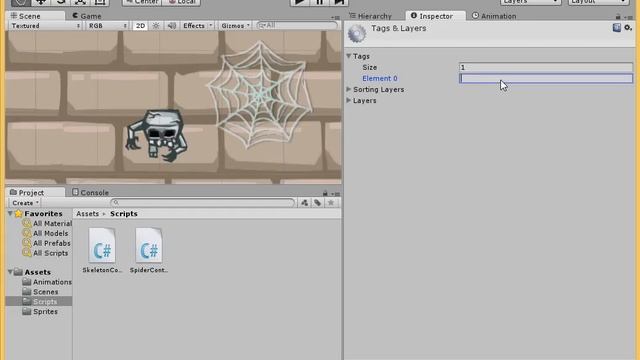
Task: Select the skeleton sprite in Scene
Action: [x=157, y=135]
